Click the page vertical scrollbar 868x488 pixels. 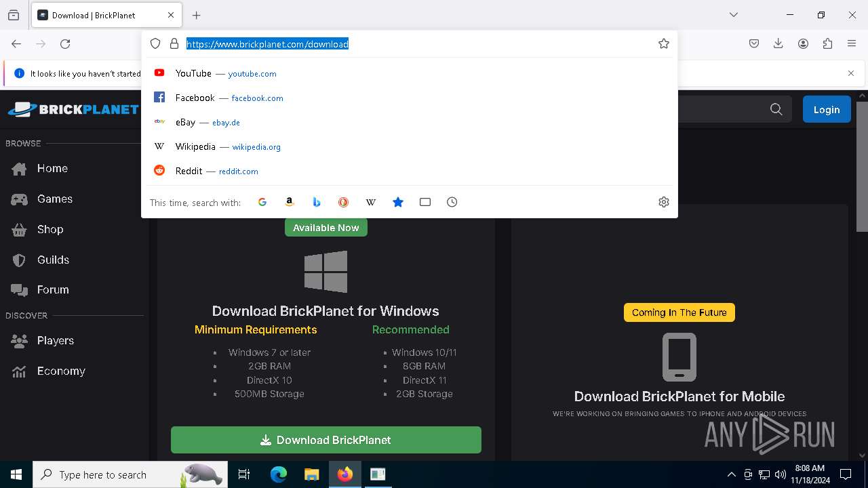pos(862,166)
